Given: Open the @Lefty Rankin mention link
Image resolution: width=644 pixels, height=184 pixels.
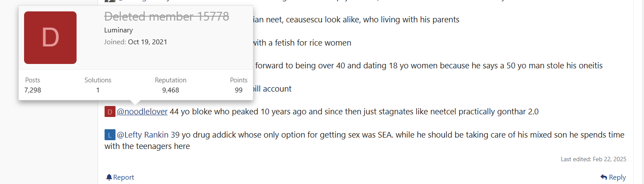Looking at the screenshot, I should tap(143, 134).
